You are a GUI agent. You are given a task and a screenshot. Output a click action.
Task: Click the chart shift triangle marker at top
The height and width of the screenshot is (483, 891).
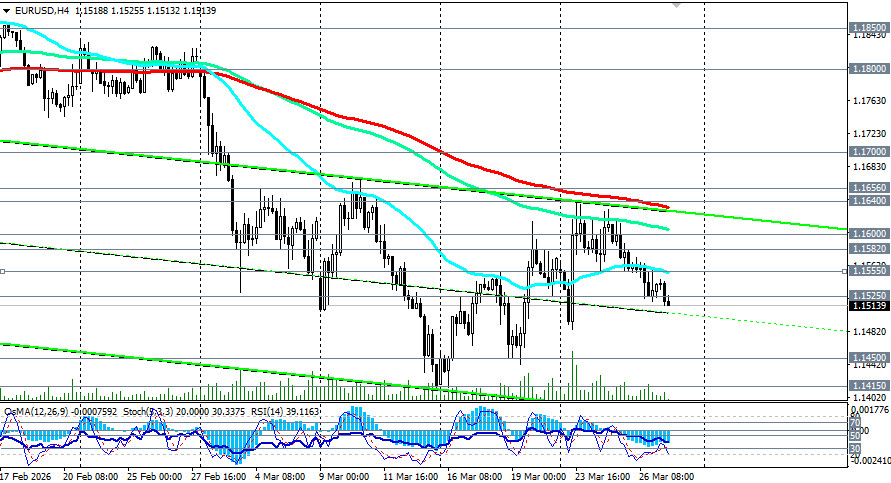pyautogui.click(x=678, y=4)
